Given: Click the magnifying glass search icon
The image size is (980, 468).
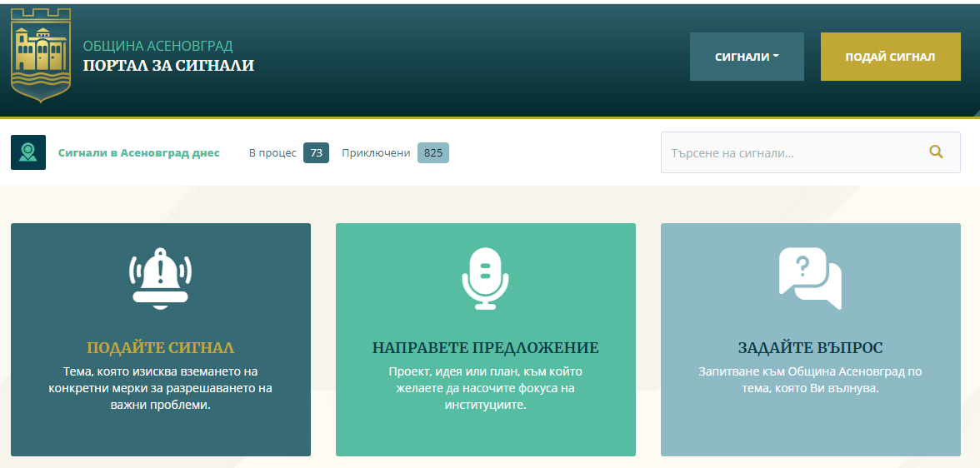Looking at the screenshot, I should [x=936, y=152].
